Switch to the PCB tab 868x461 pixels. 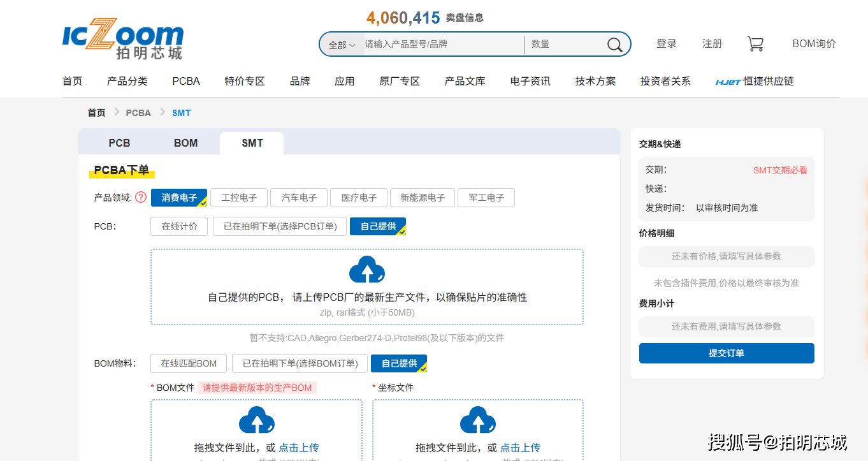[x=119, y=143]
